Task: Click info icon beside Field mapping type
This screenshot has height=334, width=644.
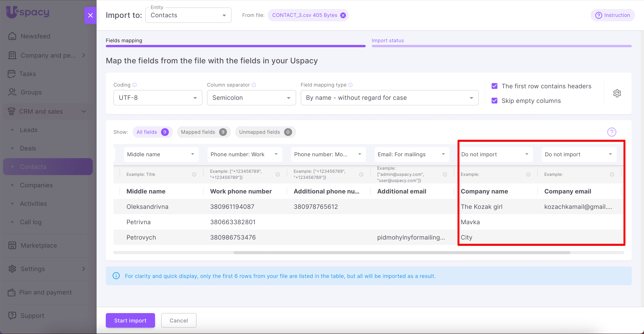Action: [350, 85]
